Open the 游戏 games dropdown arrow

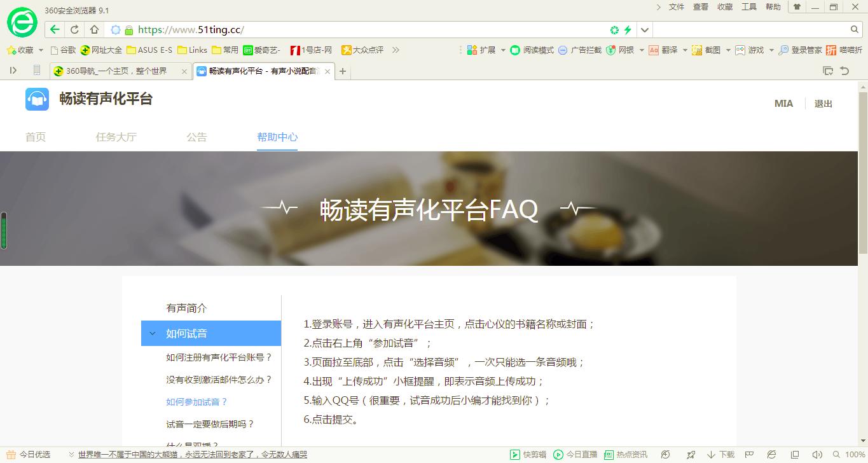[771, 50]
